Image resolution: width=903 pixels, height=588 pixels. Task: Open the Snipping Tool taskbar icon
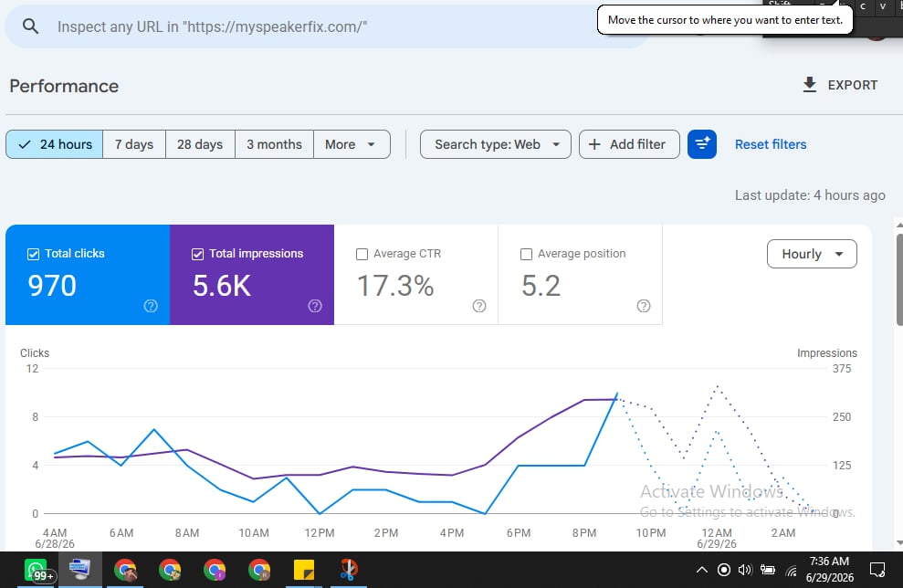click(349, 570)
